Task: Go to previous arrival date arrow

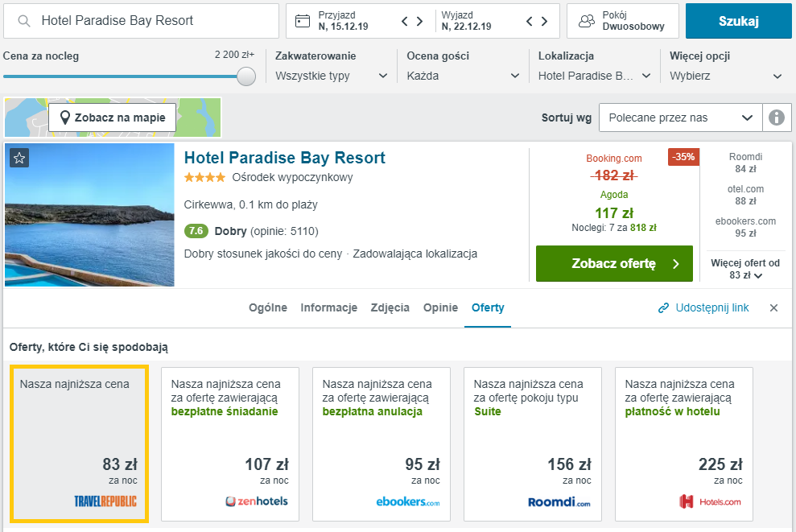Action: click(405, 21)
